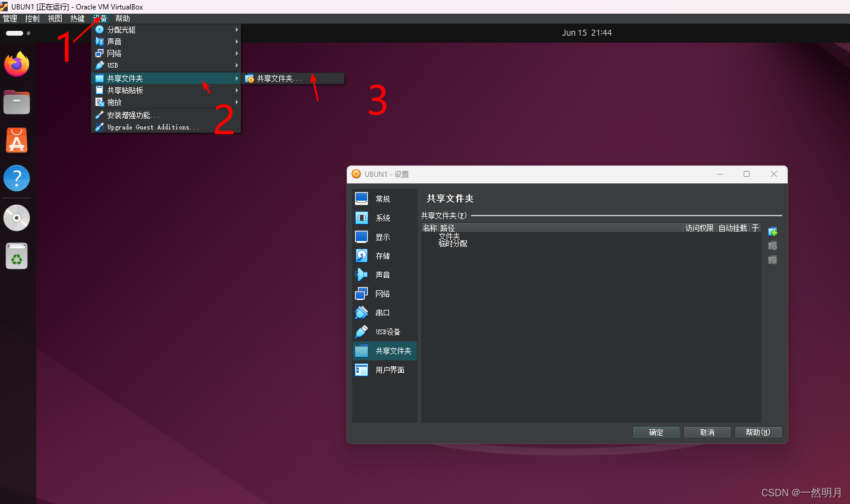The height and width of the screenshot is (504, 850).
Task: Open Firefox from the Ubuntu dock
Action: [x=17, y=64]
